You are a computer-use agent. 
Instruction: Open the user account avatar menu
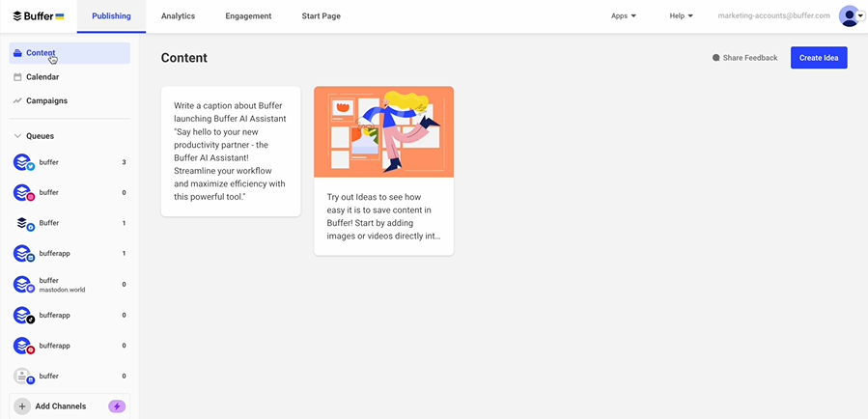(850, 16)
